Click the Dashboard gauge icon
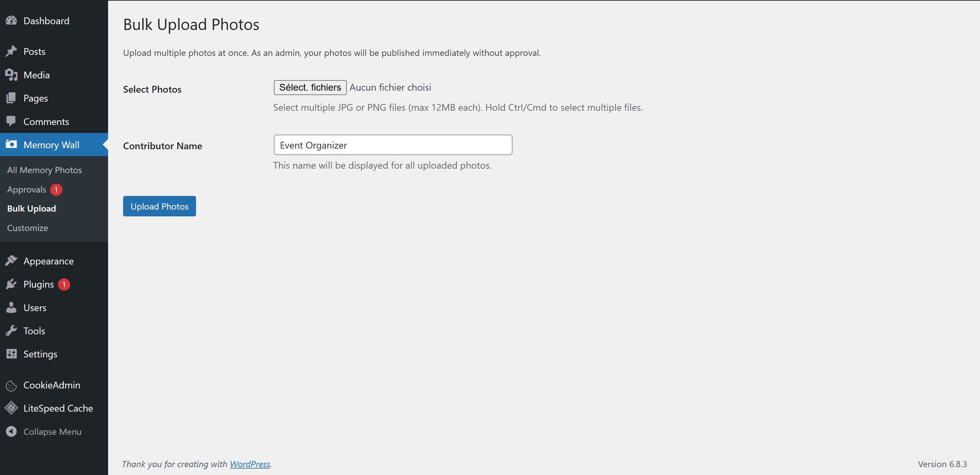This screenshot has height=475, width=980. click(x=11, y=20)
